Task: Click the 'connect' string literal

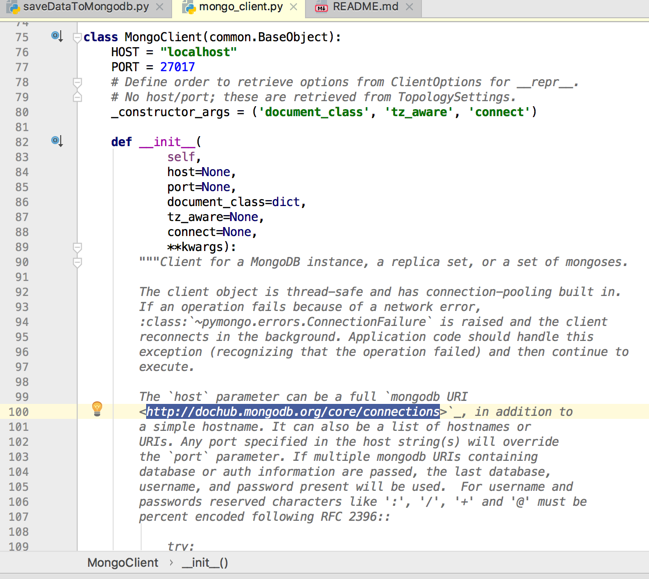Action: point(499,112)
